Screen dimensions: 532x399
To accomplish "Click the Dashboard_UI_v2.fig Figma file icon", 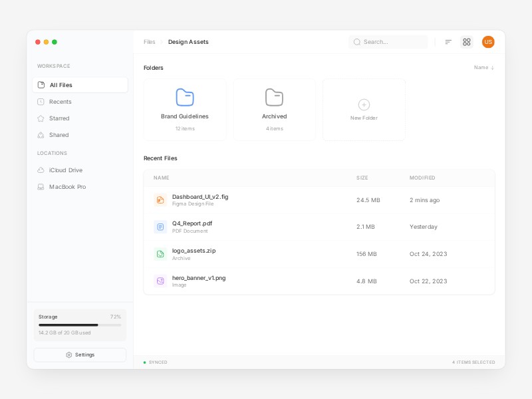I will [160, 200].
